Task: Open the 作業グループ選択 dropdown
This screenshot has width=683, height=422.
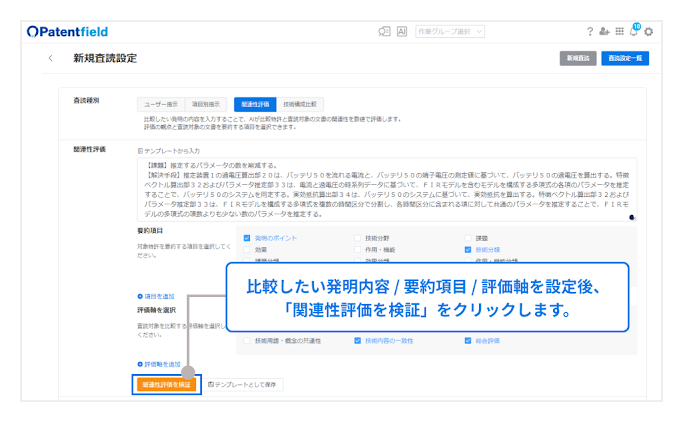Action: pyautogui.click(x=449, y=32)
